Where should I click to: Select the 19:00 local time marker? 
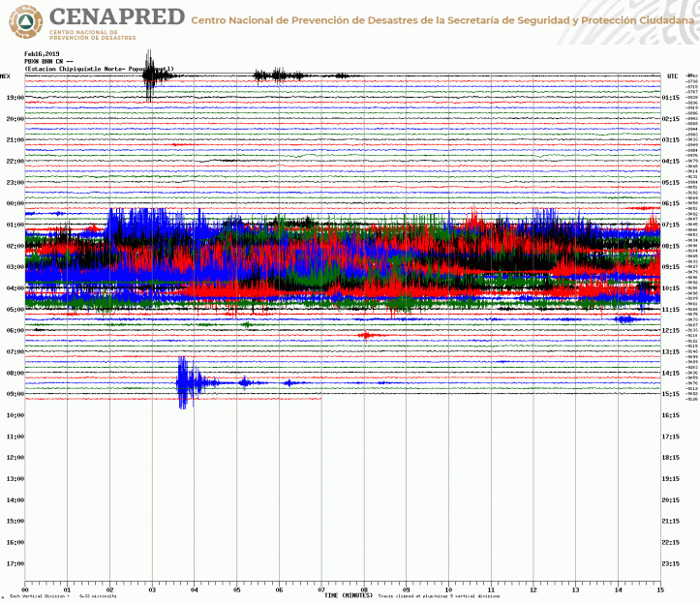(x=15, y=98)
